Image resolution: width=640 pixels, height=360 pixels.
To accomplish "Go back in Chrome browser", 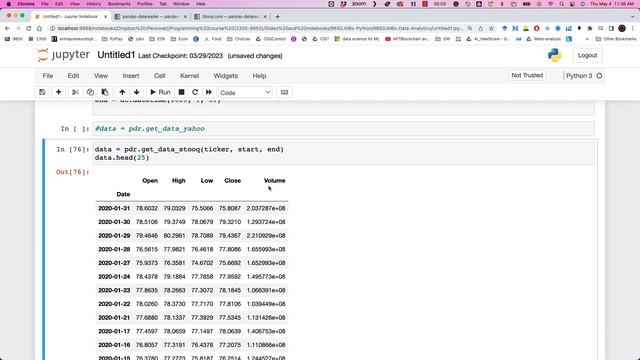I will click(7, 28).
